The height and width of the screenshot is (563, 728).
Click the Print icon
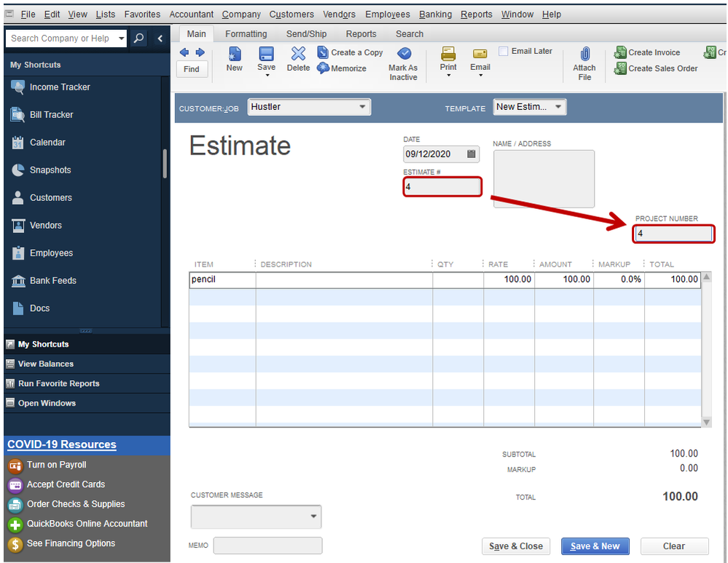pyautogui.click(x=448, y=53)
